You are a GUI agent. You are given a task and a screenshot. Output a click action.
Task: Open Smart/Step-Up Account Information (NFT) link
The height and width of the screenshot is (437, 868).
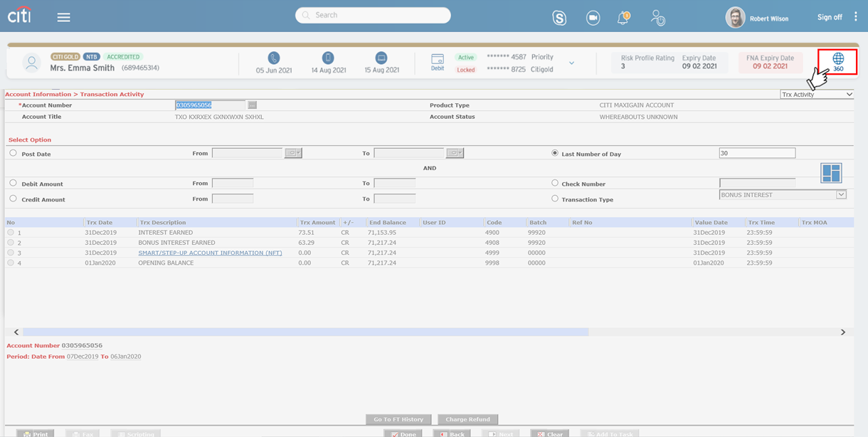click(x=210, y=253)
